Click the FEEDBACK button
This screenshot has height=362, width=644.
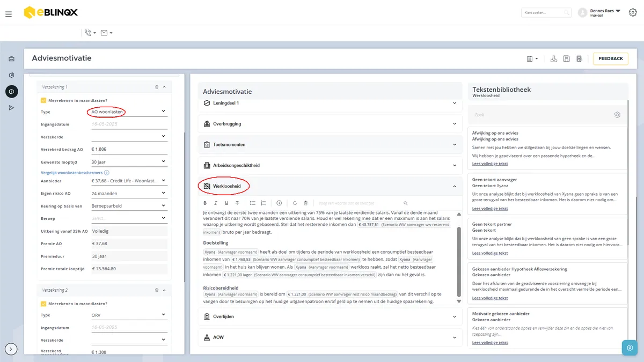[611, 58]
